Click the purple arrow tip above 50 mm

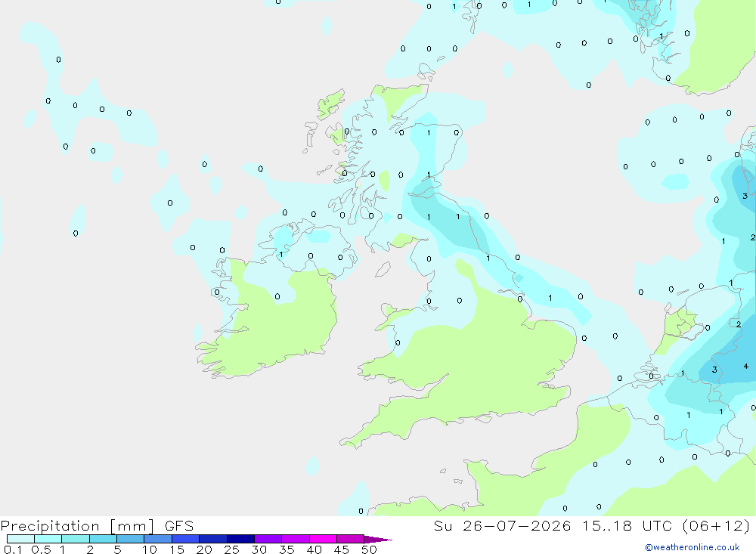click(x=377, y=540)
